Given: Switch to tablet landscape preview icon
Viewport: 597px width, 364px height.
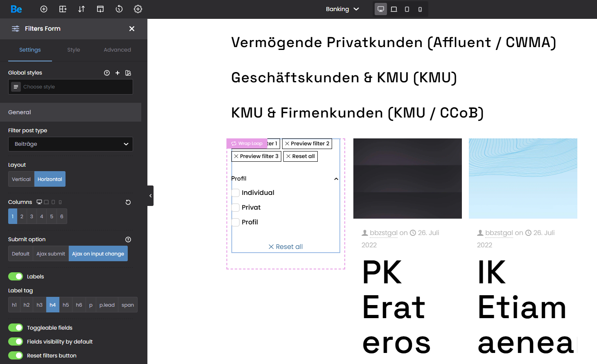Looking at the screenshot, I should point(394,9).
